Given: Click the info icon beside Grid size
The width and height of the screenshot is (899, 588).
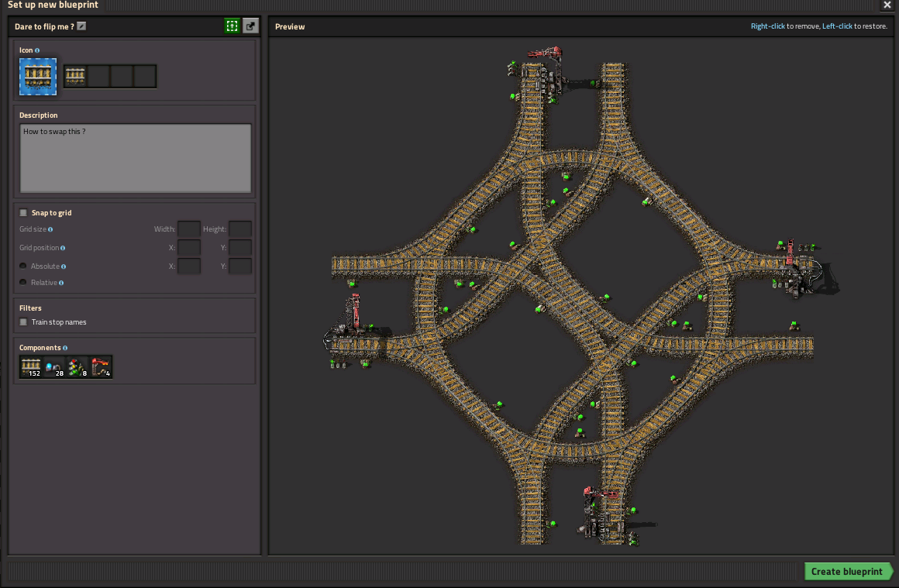Looking at the screenshot, I should [50, 229].
